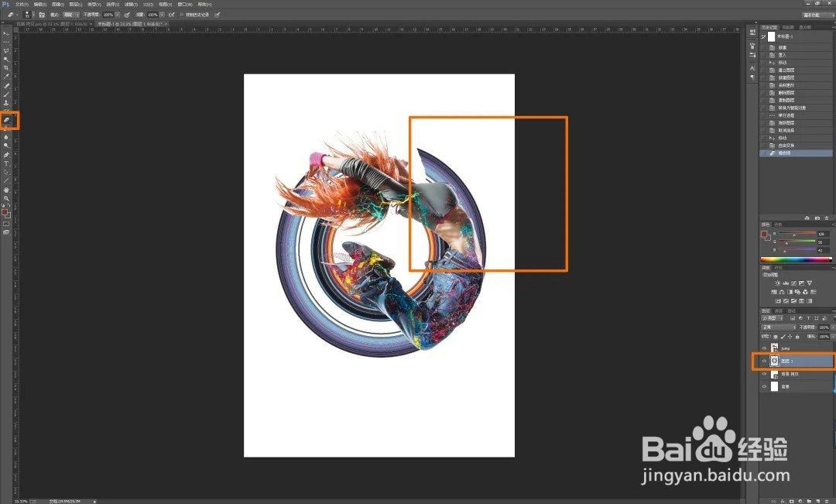
Task: Hide the 图层 1 layer
Action: (x=764, y=361)
